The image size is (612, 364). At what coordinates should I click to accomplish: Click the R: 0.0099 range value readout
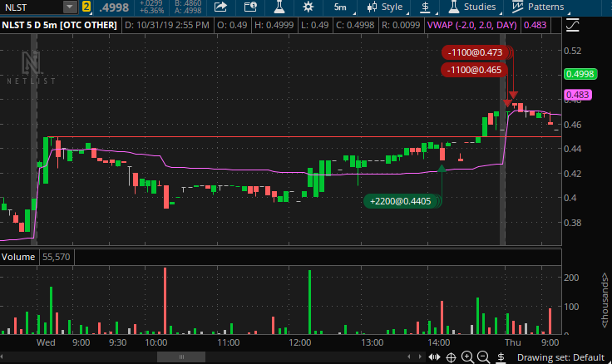pos(401,26)
